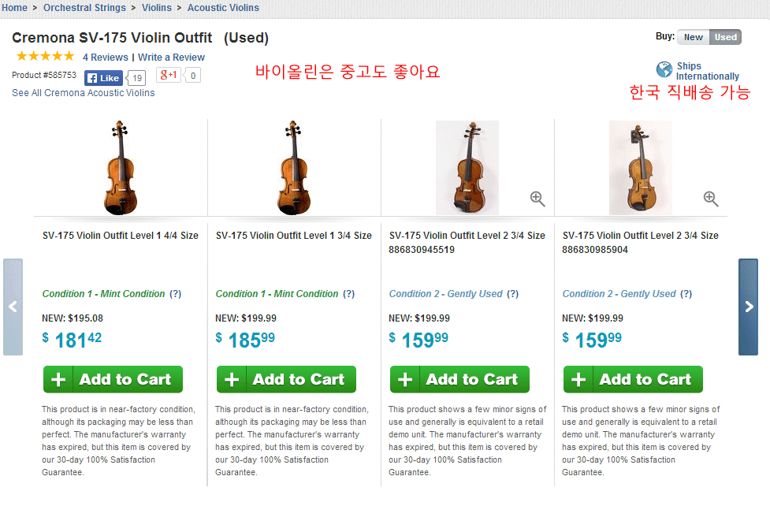The height and width of the screenshot is (532, 770).
Task: Click the magnifier on the fourth violin image
Action: coord(711,199)
